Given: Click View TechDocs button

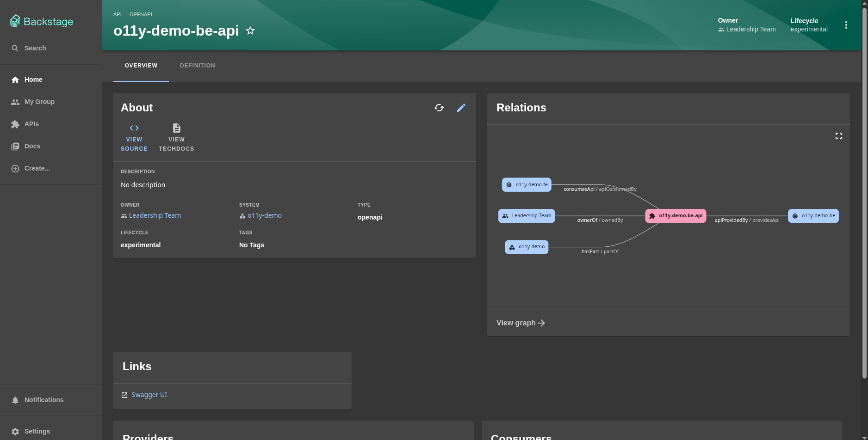Looking at the screenshot, I should pos(176,138).
